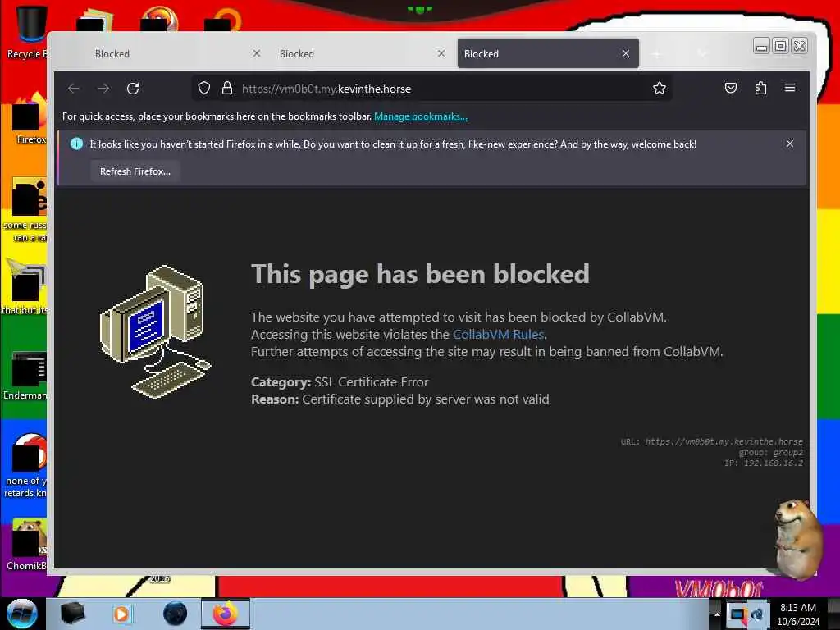Click the retro computer illustration
840x630 pixels.
point(155,332)
